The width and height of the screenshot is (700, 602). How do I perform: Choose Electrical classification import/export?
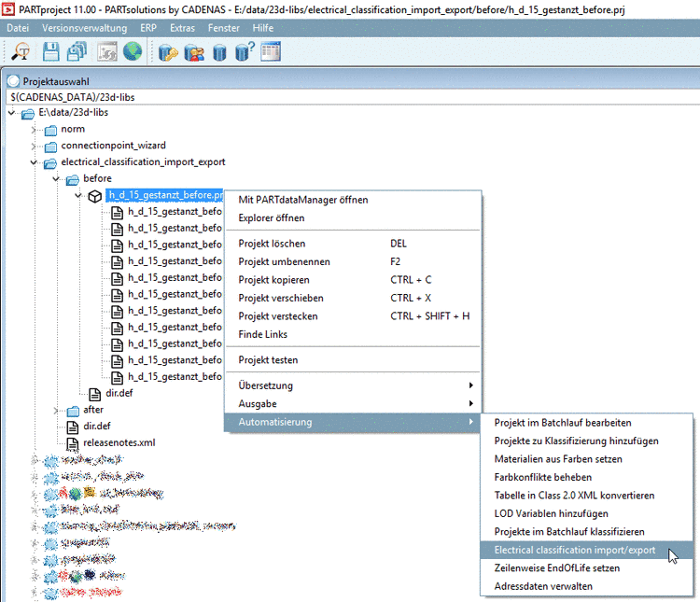pyautogui.click(x=587, y=550)
